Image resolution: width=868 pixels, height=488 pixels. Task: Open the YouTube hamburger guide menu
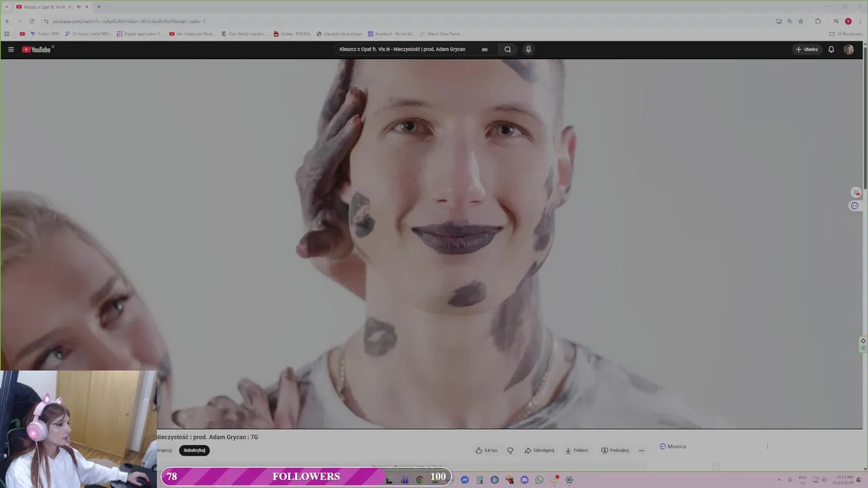(x=11, y=49)
